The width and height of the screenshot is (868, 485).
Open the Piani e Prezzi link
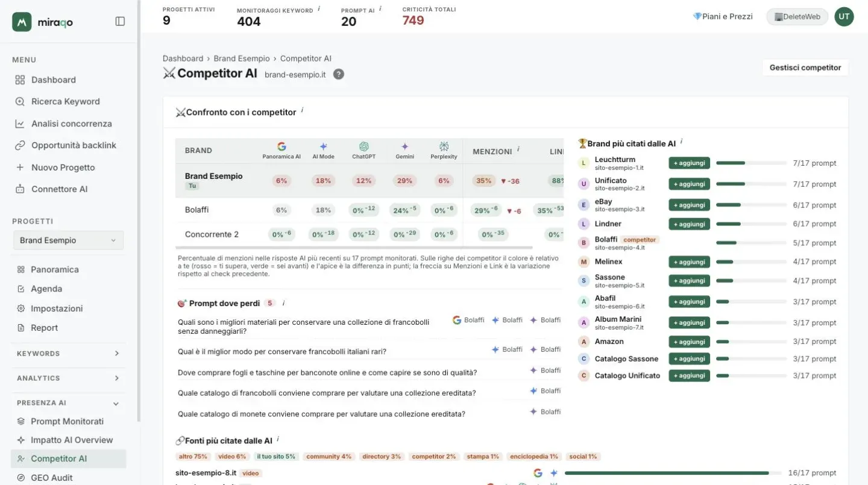(723, 17)
